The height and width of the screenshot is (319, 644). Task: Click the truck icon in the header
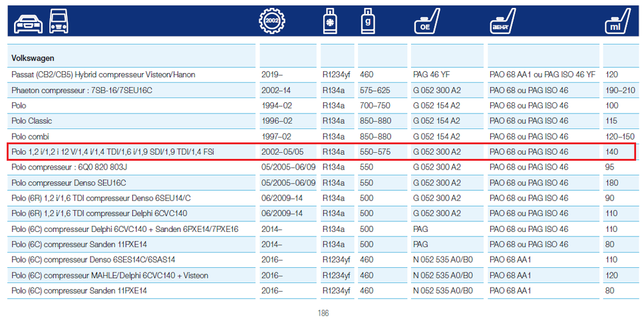(x=59, y=21)
